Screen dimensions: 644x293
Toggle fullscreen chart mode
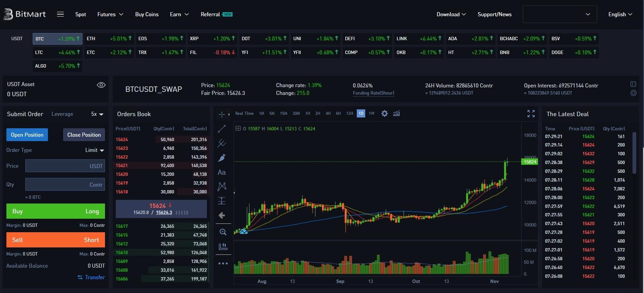[531, 114]
